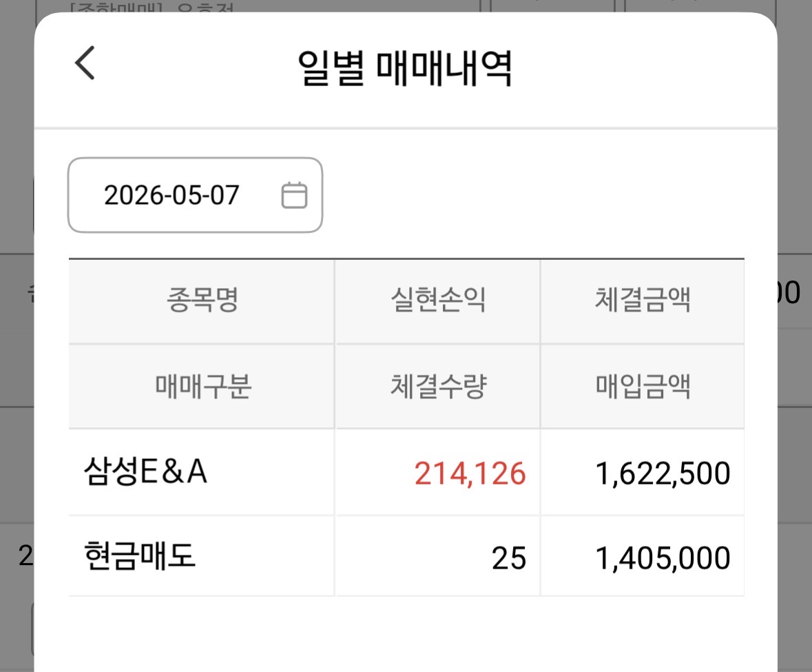The height and width of the screenshot is (672, 812).
Task: Select the 1,405,000 purchase amount
Action: (663, 558)
